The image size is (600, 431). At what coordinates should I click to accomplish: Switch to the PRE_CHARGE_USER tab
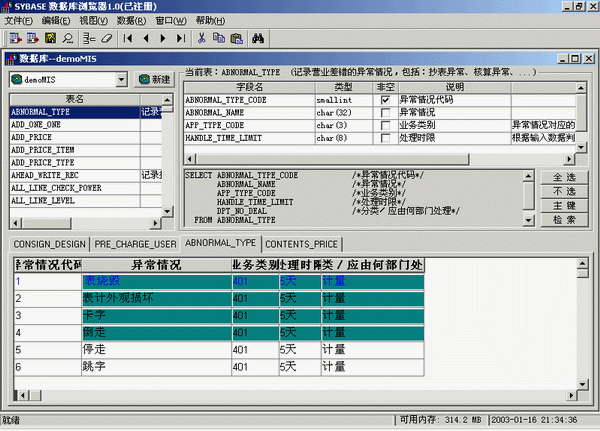(135, 244)
